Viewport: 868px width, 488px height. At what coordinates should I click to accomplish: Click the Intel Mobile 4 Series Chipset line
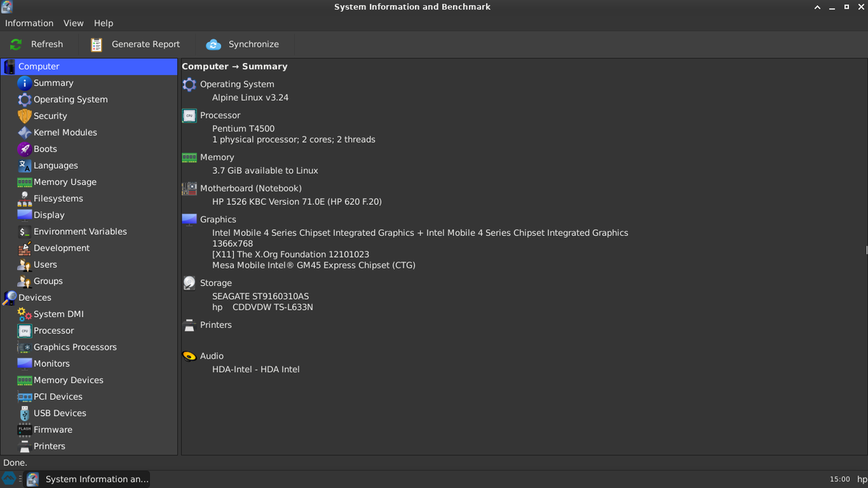point(420,233)
